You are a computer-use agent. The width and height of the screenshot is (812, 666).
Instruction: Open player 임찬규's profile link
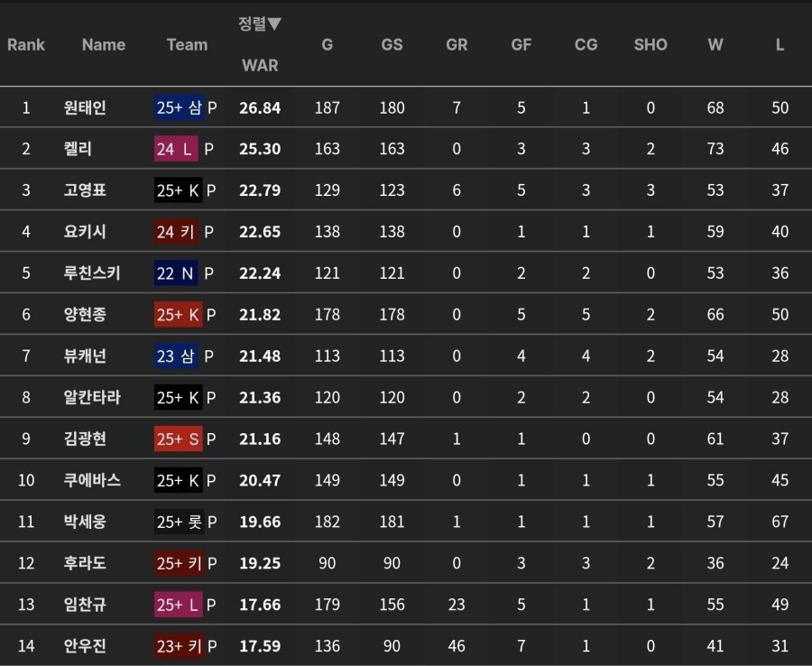click(85, 605)
